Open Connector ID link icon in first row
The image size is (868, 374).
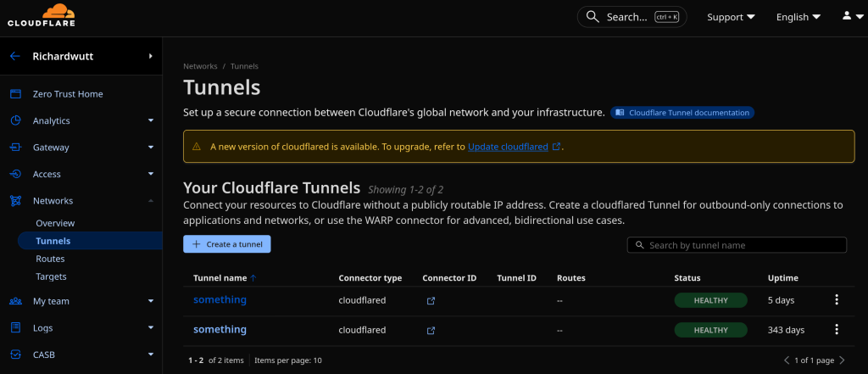coord(431,300)
